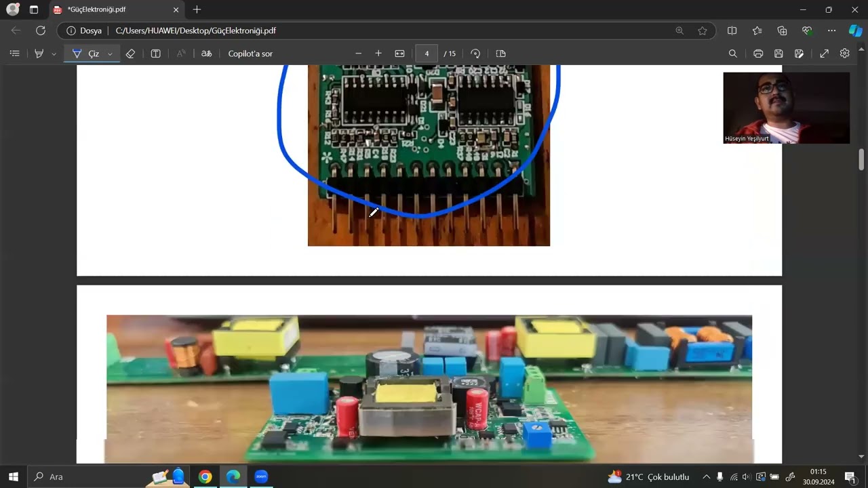This screenshot has height=488, width=868.
Task: Open the Favorites list
Action: click(x=757, y=30)
